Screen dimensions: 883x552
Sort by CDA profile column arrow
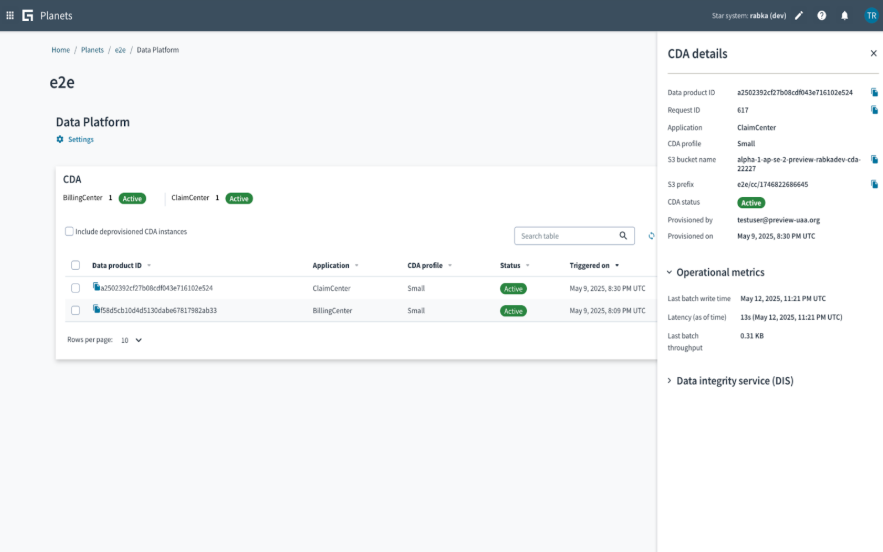coord(450,265)
